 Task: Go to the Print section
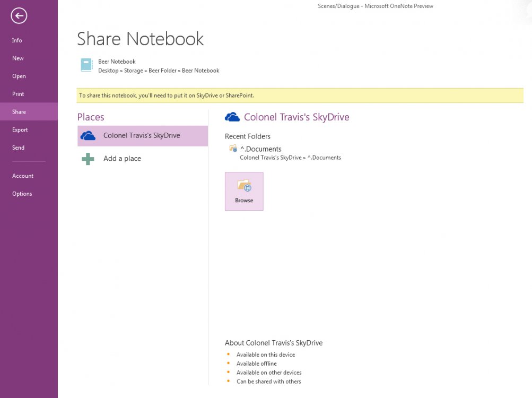[x=29, y=94]
